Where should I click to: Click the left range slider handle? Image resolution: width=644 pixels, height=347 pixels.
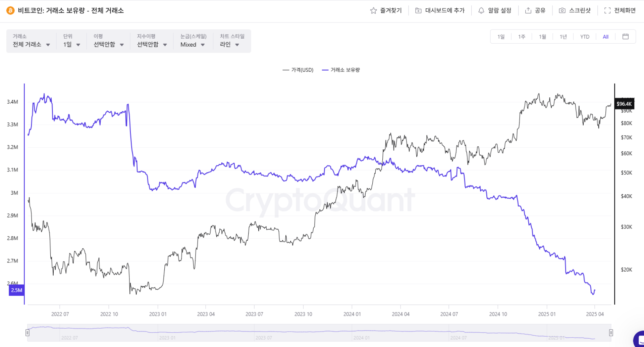tap(28, 333)
